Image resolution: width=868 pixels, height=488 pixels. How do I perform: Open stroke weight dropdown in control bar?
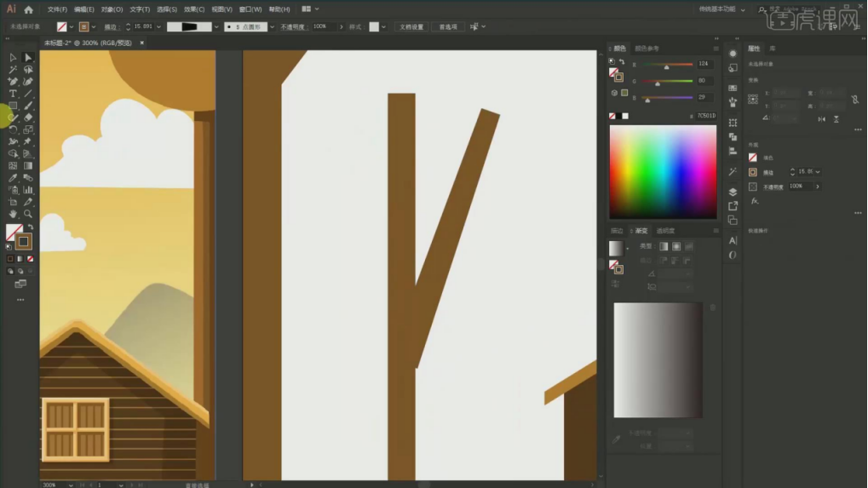coord(158,27)
